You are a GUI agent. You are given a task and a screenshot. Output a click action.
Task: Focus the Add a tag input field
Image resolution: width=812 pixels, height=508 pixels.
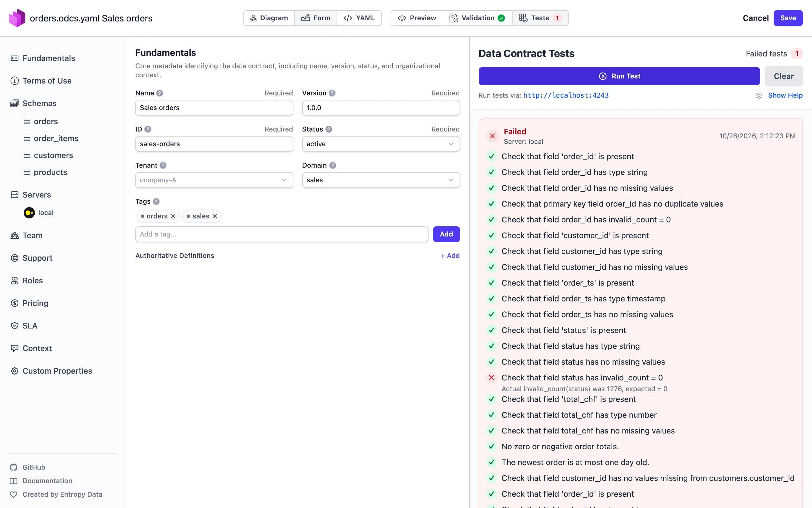[282, 234]
